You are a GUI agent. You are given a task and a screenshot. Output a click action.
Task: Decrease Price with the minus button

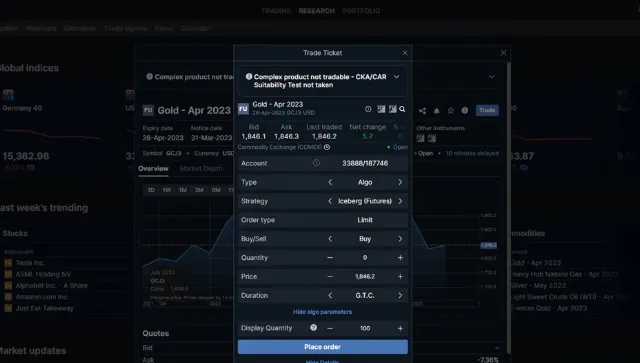pyautogui.click(x=330, y=276)
